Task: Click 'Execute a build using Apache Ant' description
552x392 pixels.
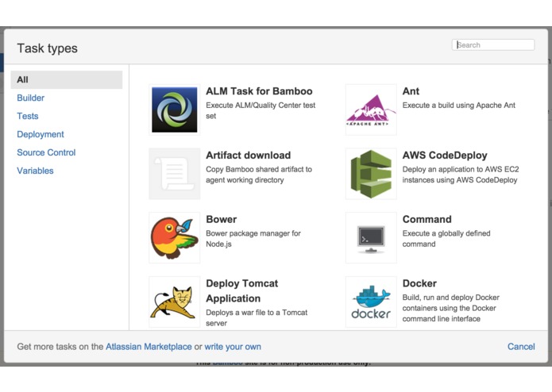Action: (x=459, y=105)
